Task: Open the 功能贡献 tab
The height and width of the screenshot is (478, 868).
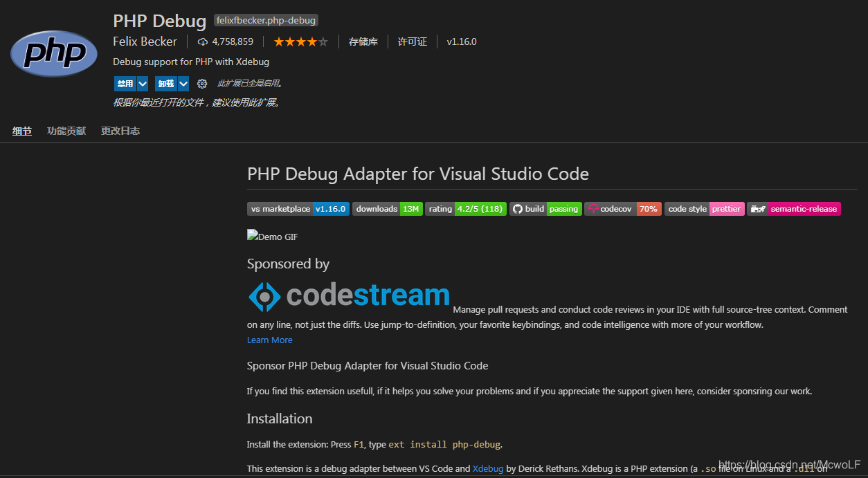Action: (x=66, y=131)
